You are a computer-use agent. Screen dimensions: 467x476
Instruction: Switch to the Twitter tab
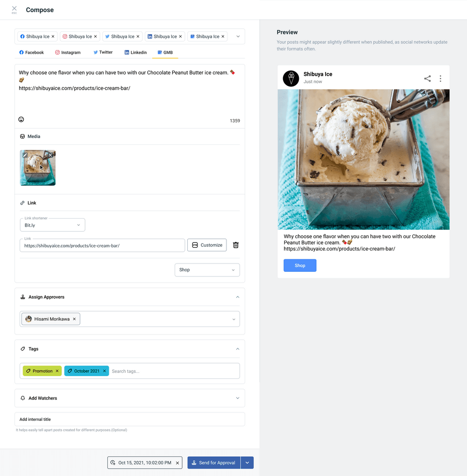(x=103, y=52)
